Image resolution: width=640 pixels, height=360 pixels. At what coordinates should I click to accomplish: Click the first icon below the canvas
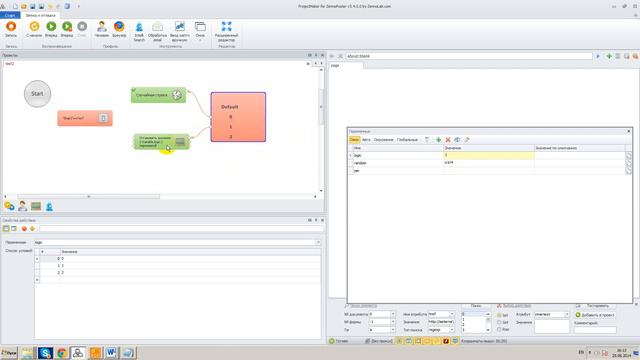tap(9, 207)
